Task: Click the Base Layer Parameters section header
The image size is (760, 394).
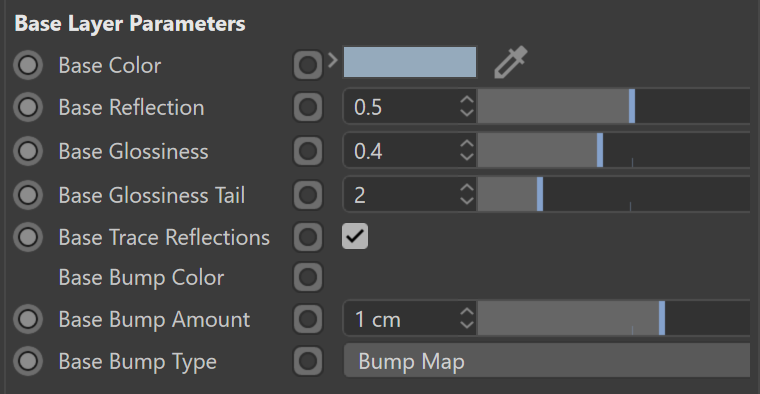Action: [x=130, y=24]
